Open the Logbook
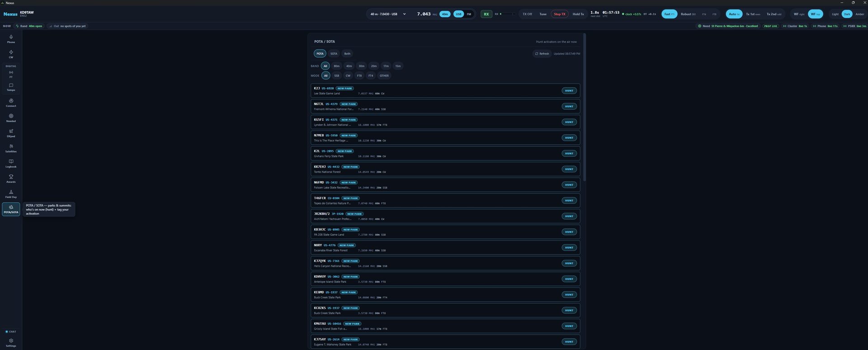 (11, 163)
